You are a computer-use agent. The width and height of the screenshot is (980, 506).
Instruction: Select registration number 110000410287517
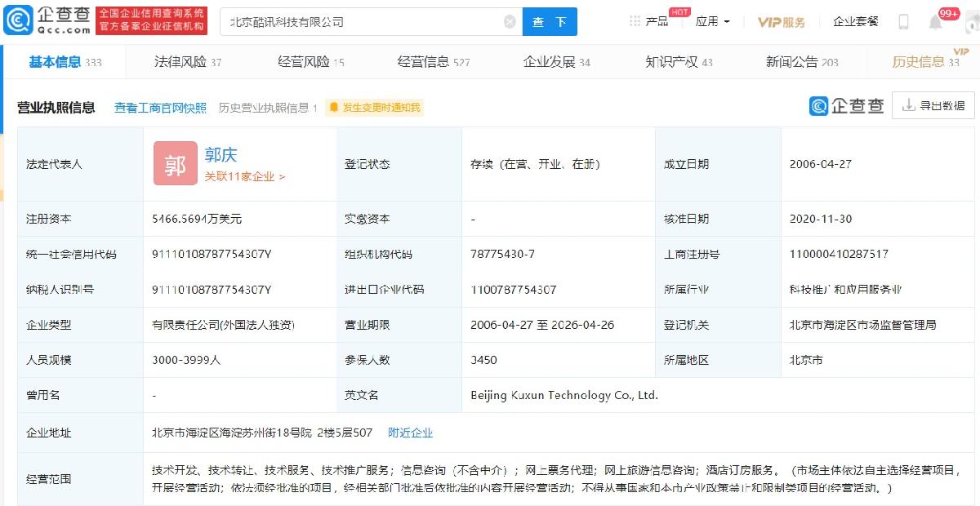pyautogui.click(x=839, y=254)
